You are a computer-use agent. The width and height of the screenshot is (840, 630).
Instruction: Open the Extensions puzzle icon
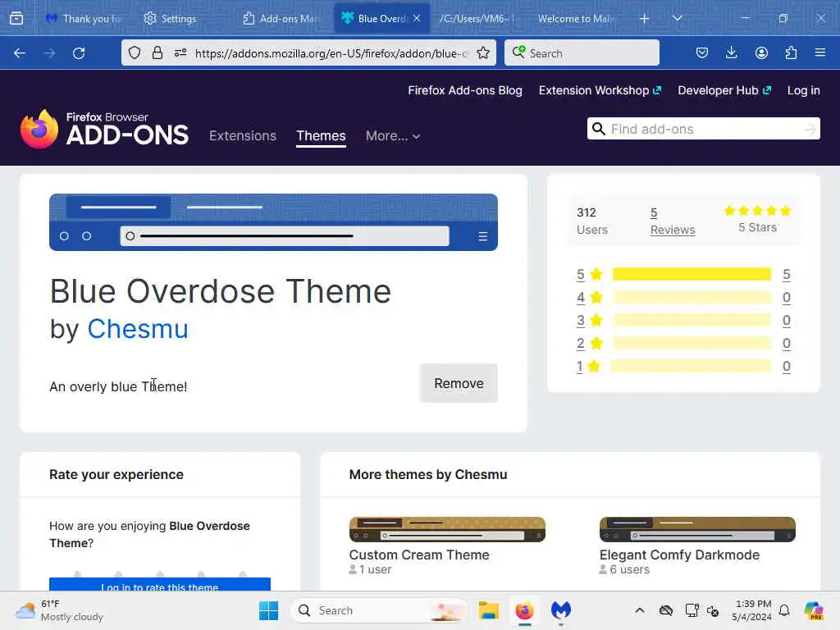tap(791, 52)
